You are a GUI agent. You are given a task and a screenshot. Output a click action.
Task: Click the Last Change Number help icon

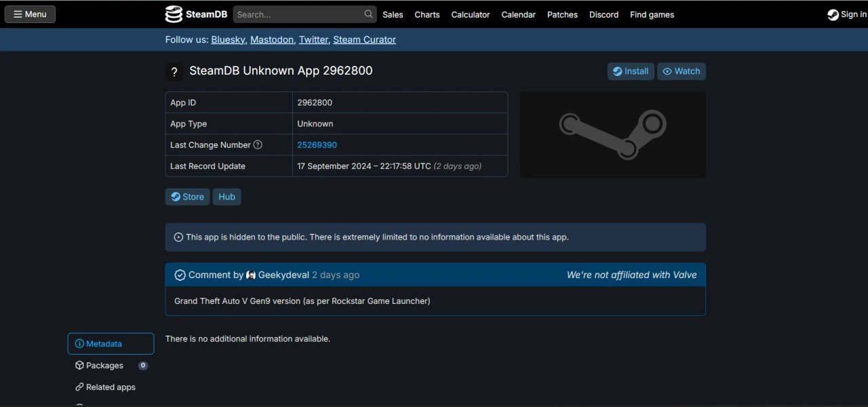pyautogui.click(x=258, y=144)
